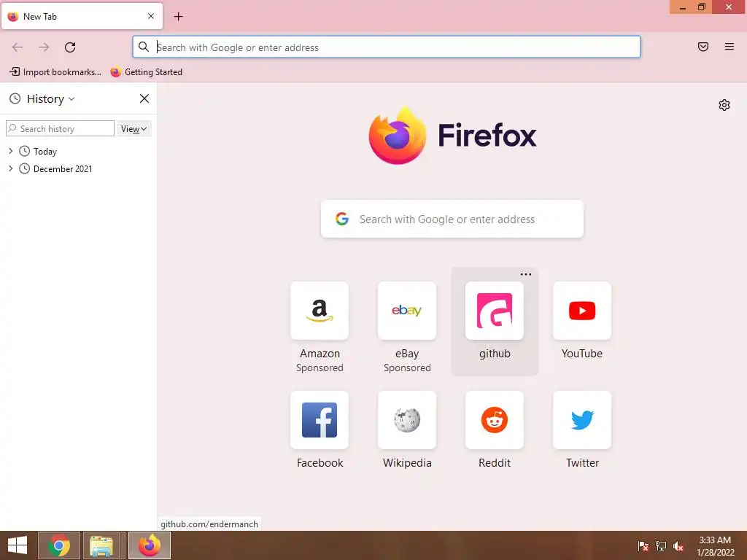The height and width of the screenshot is (560, 747).
Task: Open the Windows Start menu
Action: [x=18, y=545]
